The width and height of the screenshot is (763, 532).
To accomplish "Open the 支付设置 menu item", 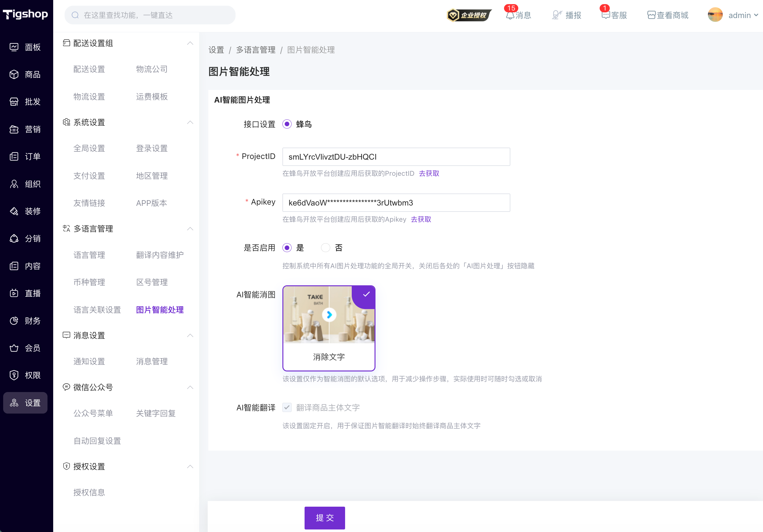I will pos(89,176).
